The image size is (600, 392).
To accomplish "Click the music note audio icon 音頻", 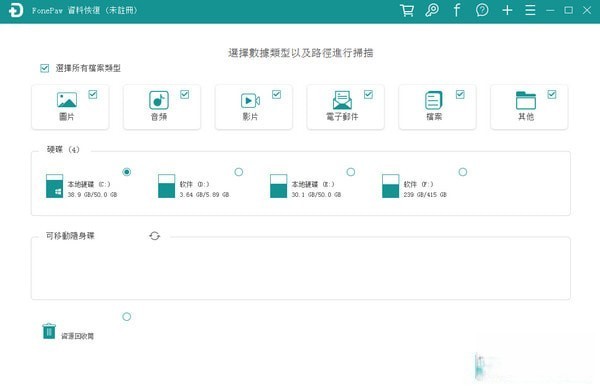I will pos(159,100).
